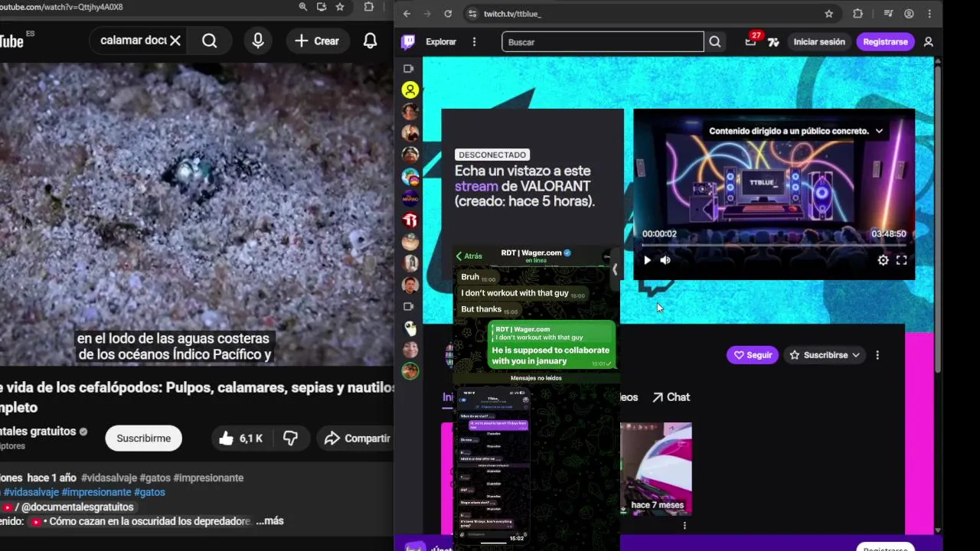The height and width of the screenshot is (551, 980).
Task: Open browser profile icon in Twitch window
Action: 909,14
